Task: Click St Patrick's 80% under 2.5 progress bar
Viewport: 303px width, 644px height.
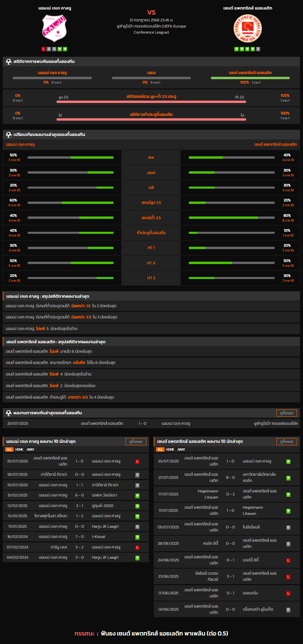Action: pyautogui.click(x=232, y=217)
